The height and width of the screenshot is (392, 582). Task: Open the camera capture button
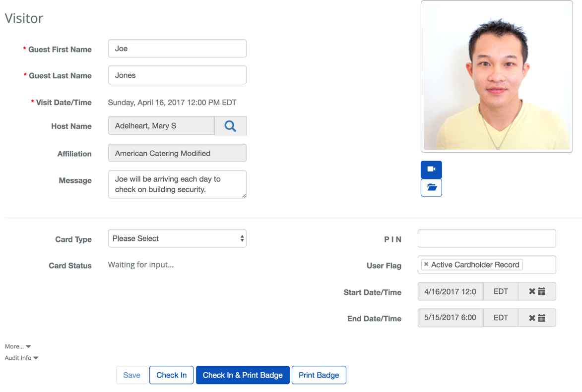(431, 169)
